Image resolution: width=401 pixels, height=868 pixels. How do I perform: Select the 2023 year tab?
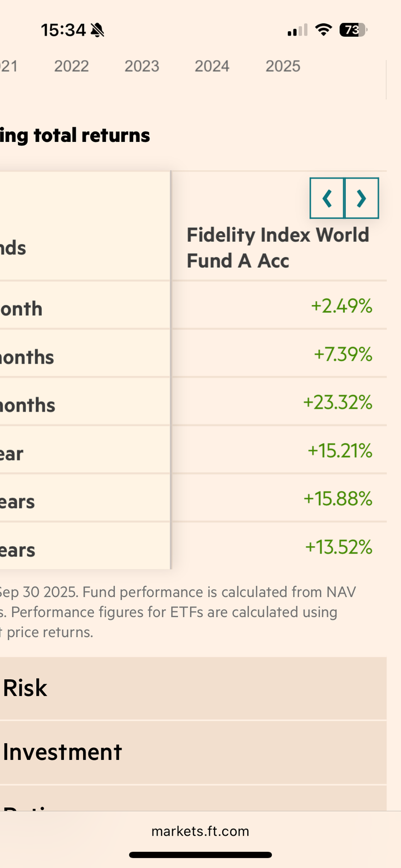point(142,66)
